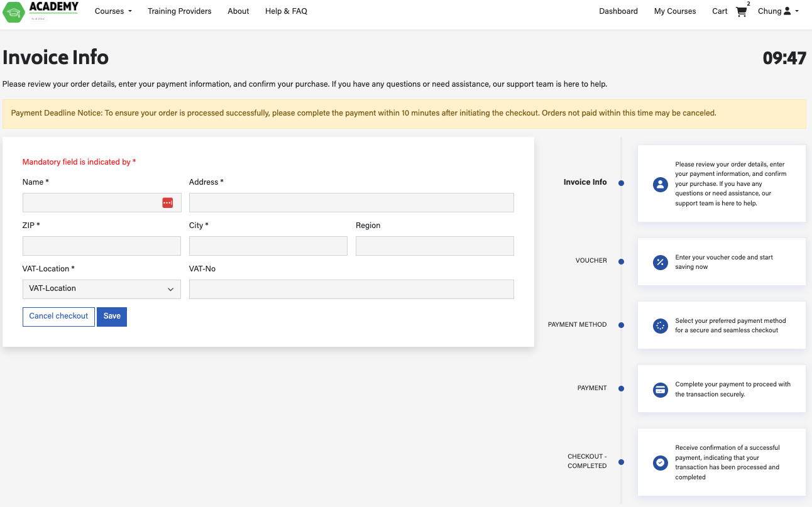Open the Help & FAQ section
Image resolution: width=812 pixels, height=507 pixels.
(286, 11)
